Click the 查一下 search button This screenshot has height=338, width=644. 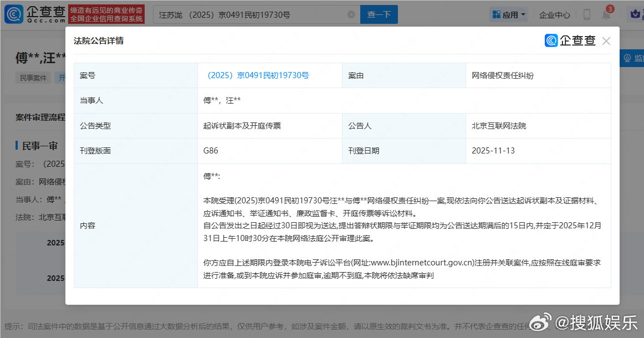[x=379, y=14]
